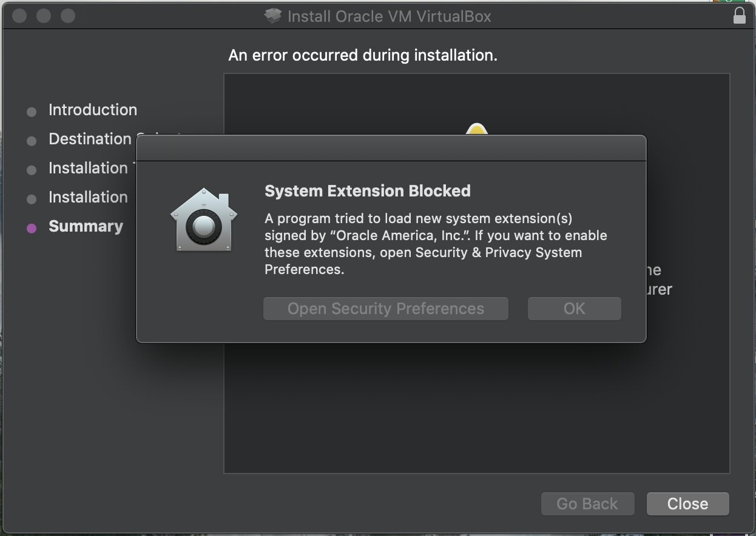
Task: Click the yellow warning icon behind the dialog
Action: (x=477, y=129)
